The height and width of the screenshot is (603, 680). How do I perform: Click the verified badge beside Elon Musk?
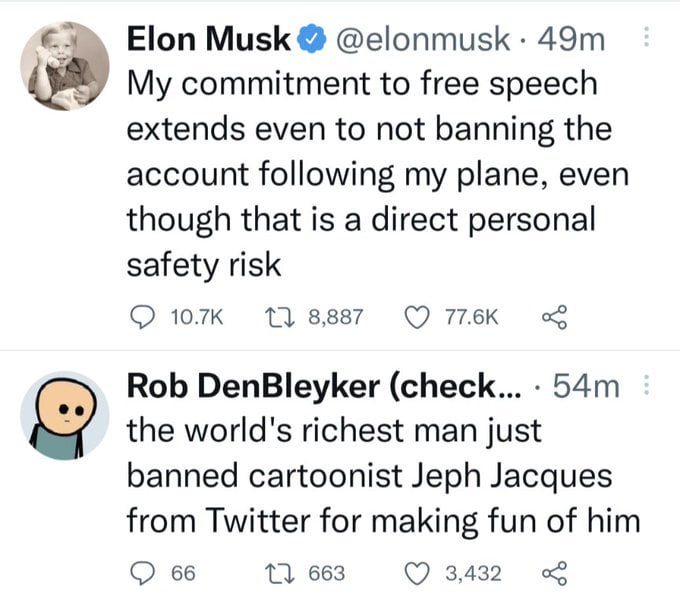(312, 40)
